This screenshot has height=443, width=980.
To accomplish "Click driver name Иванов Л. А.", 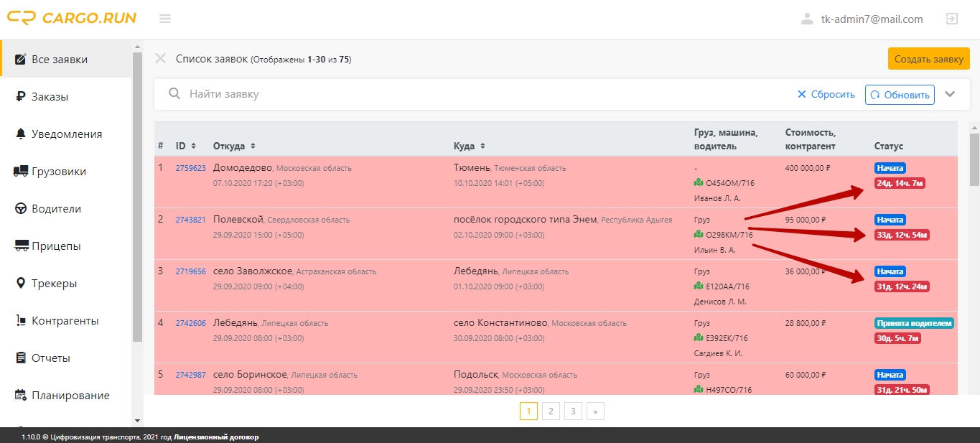I will point(717,198).
